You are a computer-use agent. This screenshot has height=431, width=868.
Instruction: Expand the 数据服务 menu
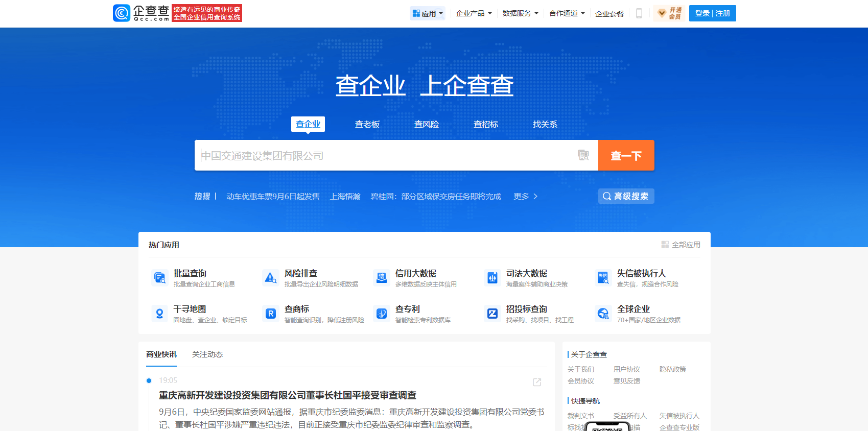click(x=520, y=13)
